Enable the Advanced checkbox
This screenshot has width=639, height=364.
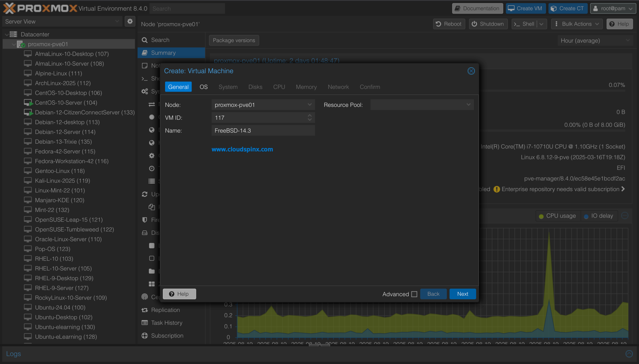[414, 294]
